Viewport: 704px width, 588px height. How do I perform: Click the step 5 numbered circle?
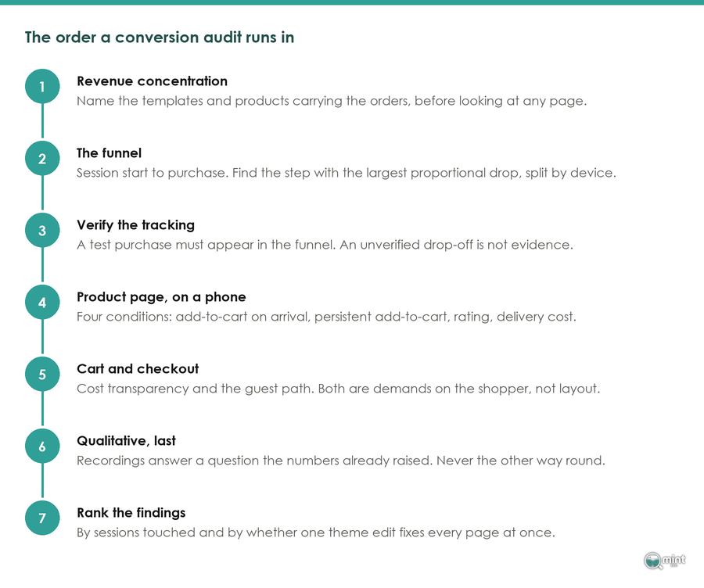pos(42,374)
